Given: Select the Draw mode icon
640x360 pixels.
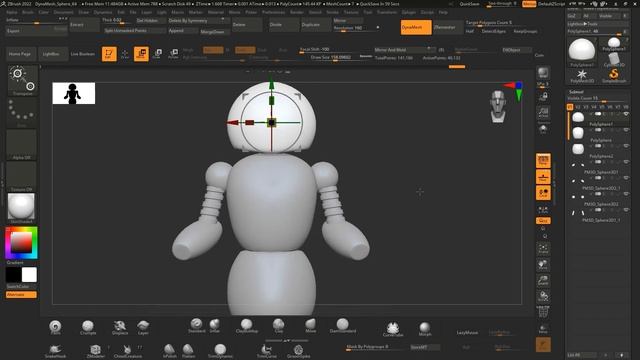Looking at the screenshot, I should (125, 54).
